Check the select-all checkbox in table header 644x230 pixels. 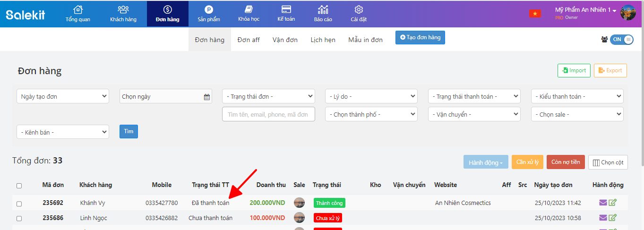(x=19, y=186)
